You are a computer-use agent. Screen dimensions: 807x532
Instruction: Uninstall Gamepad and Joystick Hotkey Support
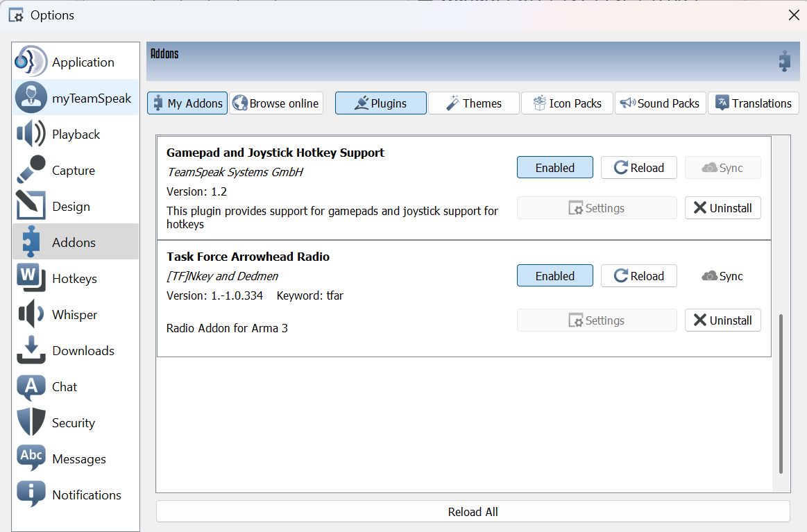[722, 208]
